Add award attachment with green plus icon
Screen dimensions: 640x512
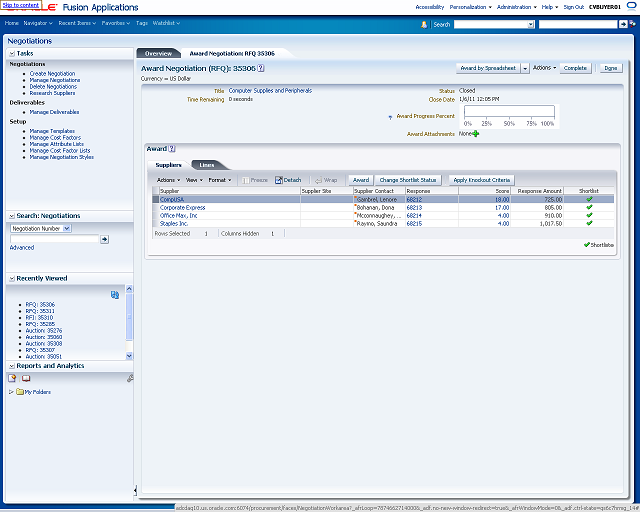476,134
